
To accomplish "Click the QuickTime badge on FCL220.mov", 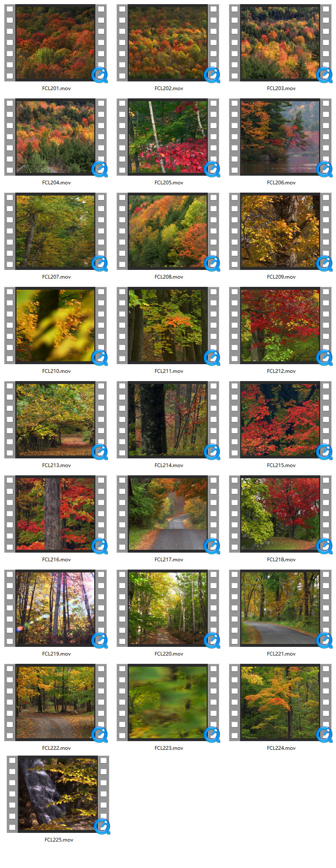I will click(212, 640).
